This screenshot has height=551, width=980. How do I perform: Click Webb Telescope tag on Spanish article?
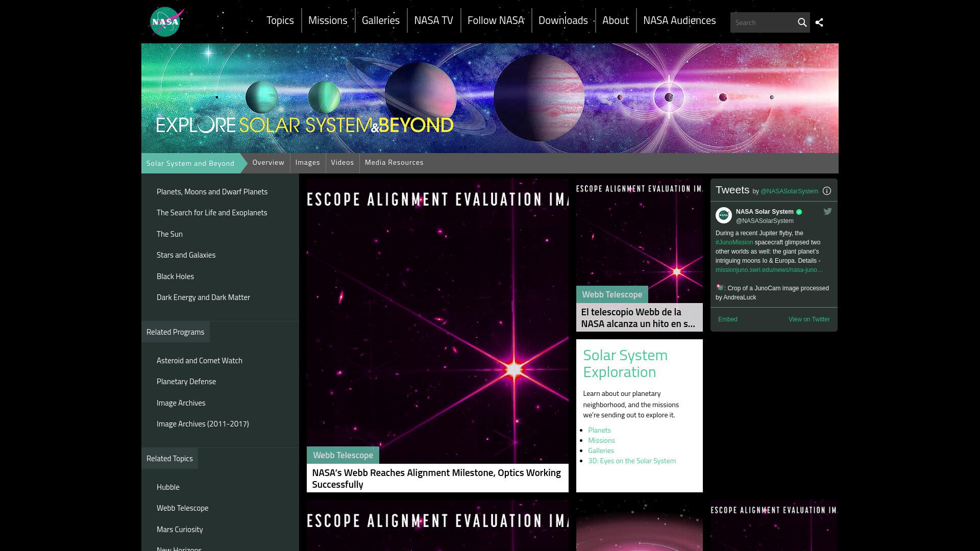pos(612,294)
